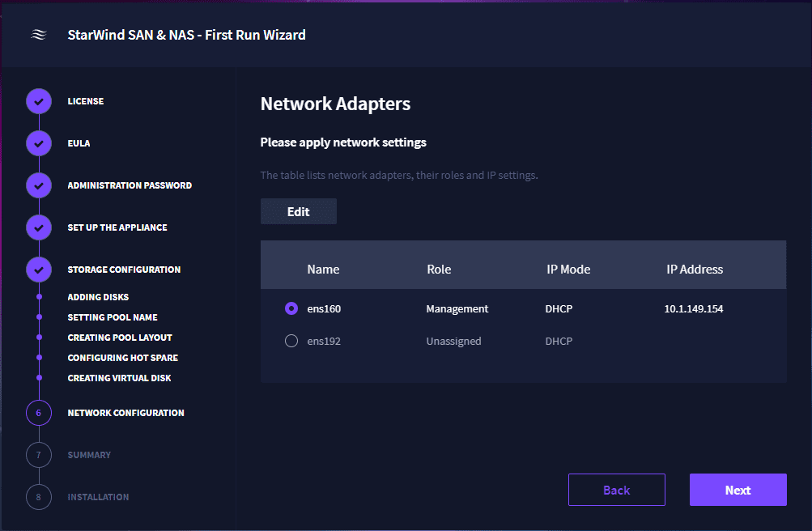Go back with the Back button
Viewport: 812px width, 531px height.
(617, 490)
